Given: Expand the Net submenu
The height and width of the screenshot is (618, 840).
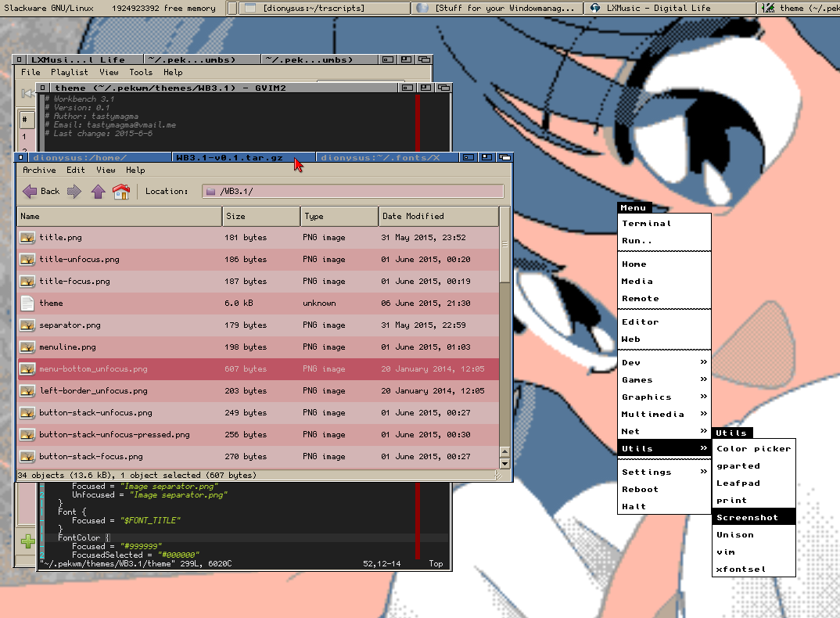Looking at the screenshot, I should 664,432.
